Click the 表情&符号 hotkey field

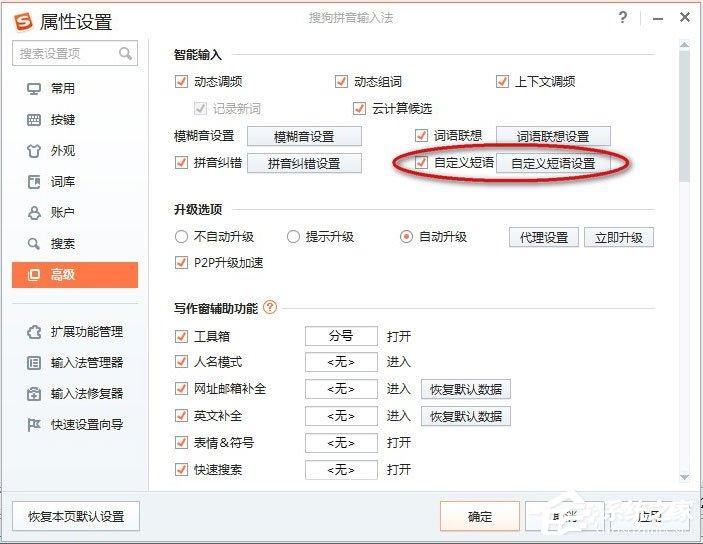pos(341,443)
